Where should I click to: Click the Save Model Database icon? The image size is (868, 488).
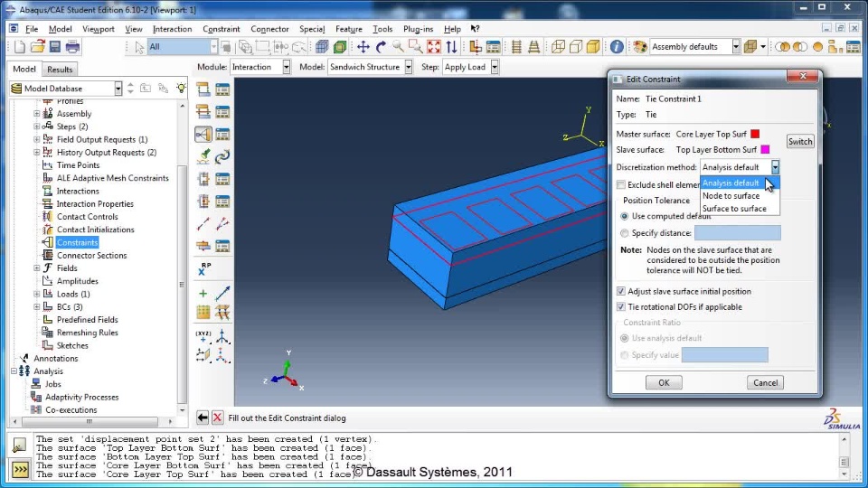click(x=55, y=47)
